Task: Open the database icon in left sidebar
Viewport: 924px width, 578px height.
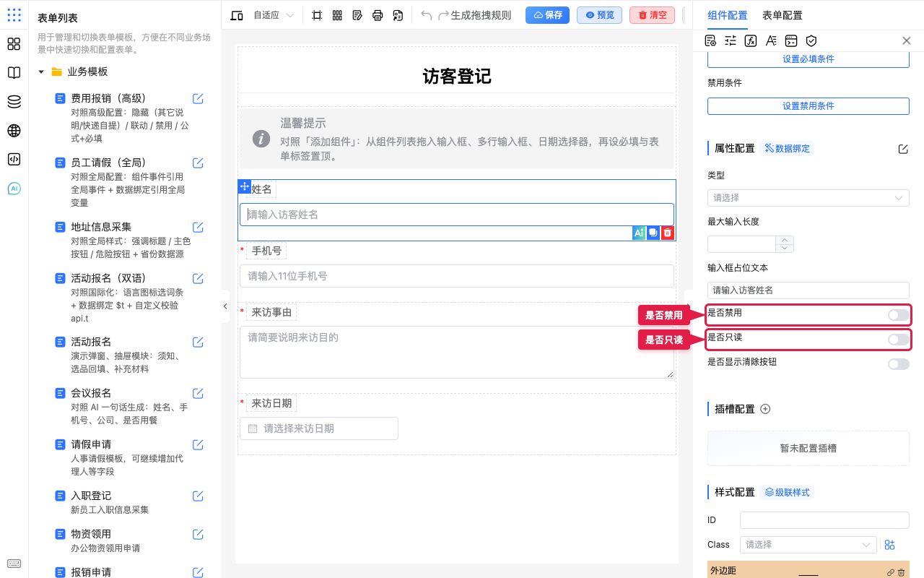Action: coord(14,102)
